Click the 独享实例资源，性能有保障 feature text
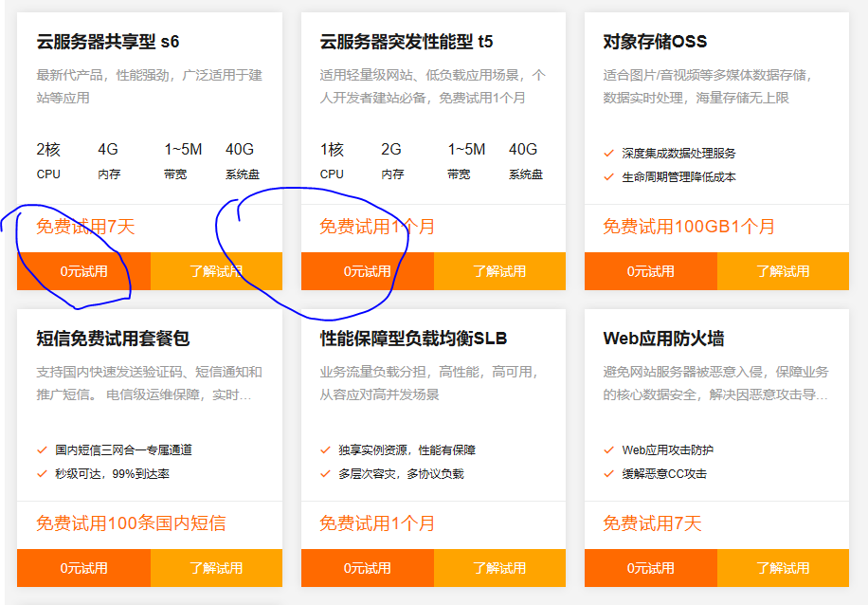The width and height of the screenshot is (868, 605). (407, 449)
